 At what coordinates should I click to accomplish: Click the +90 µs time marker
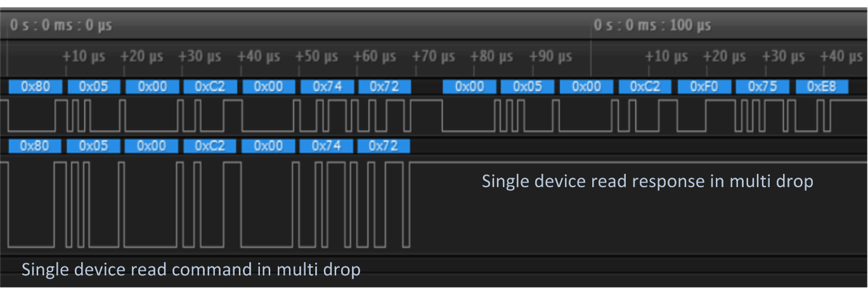click(550, 56)
